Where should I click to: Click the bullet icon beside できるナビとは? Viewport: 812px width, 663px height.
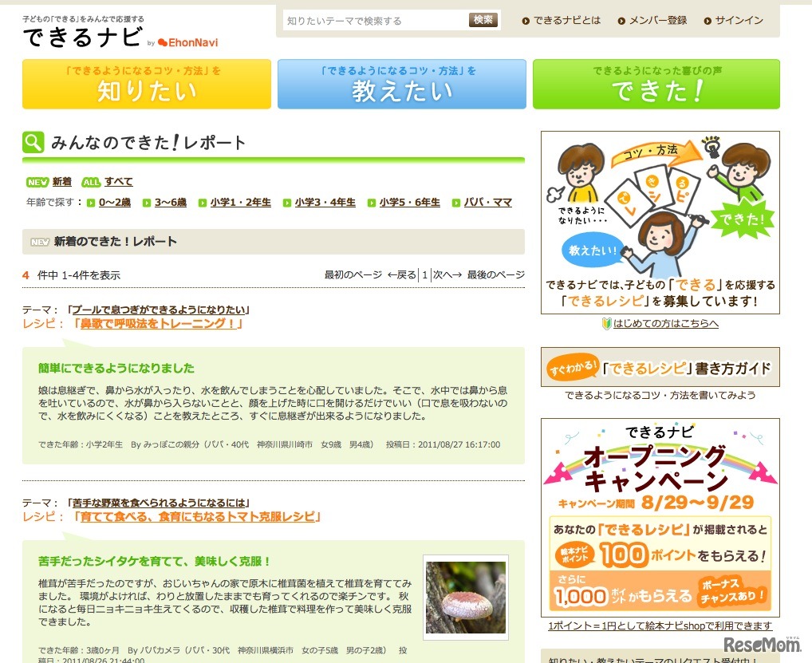[x=526, y=22]
